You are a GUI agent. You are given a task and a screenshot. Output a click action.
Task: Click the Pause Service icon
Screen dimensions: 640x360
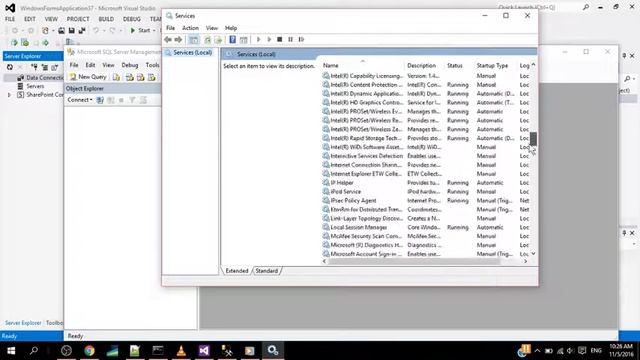point(290,40)
